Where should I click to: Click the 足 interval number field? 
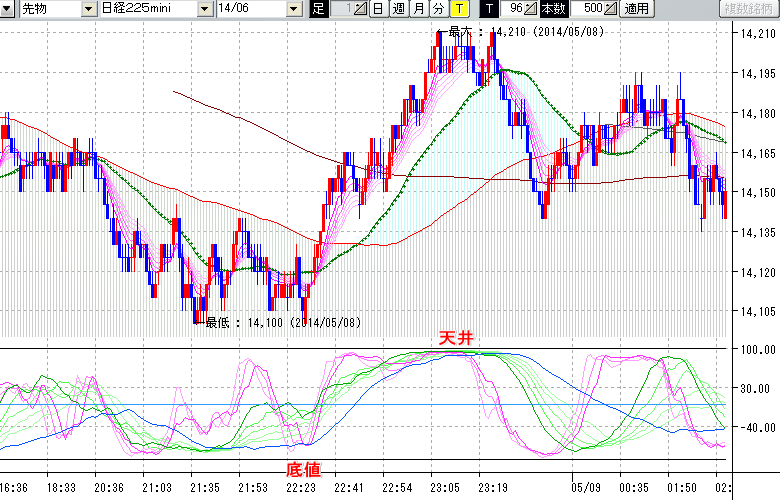click(x=342, y=9)
